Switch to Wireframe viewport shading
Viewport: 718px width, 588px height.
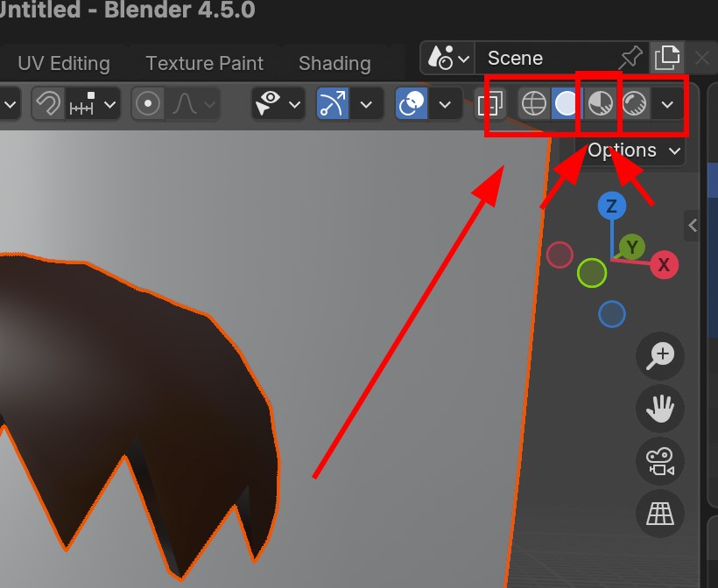coord(533,104)
